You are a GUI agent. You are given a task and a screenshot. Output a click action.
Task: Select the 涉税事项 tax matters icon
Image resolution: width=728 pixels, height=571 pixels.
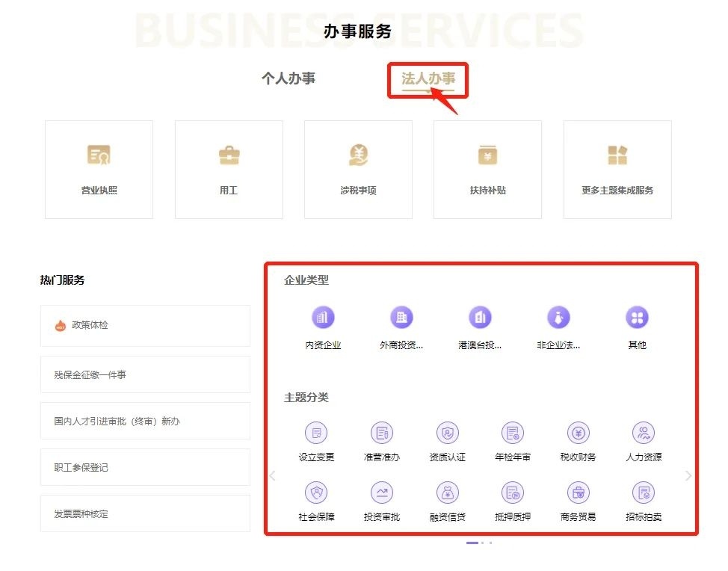(358, 155)
